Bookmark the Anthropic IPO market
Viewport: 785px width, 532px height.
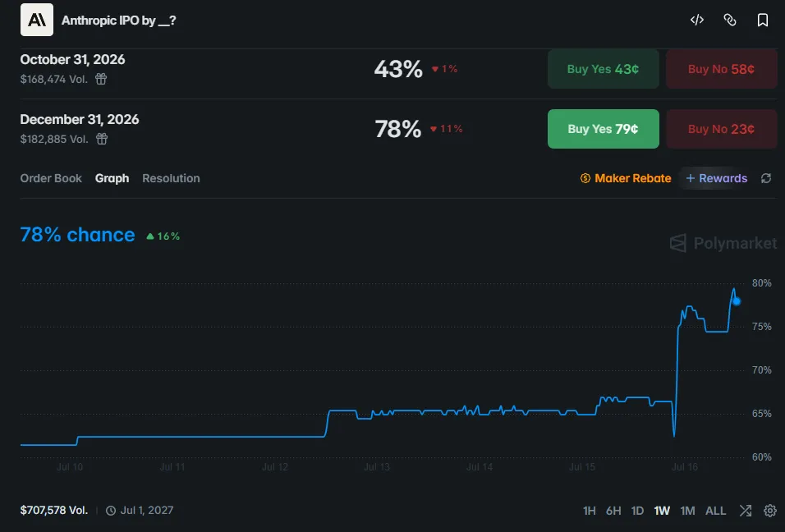coord(763,20)
